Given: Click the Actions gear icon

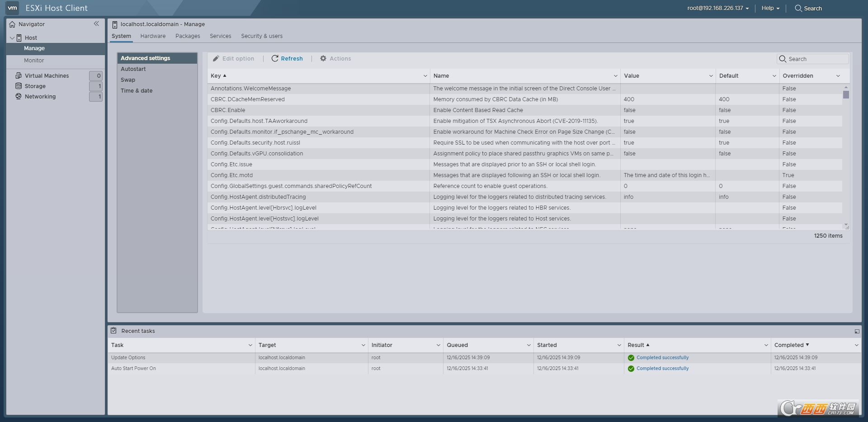Looking at the screenshot, I should coord(323,58).
